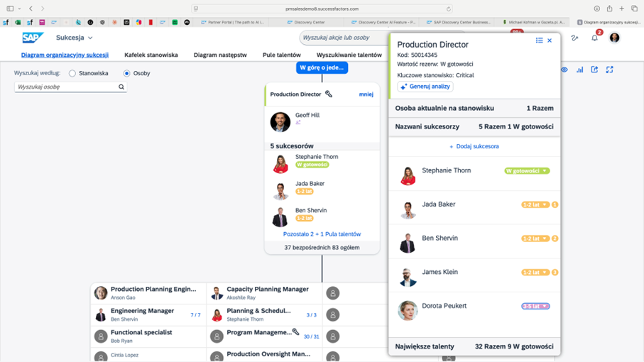
Task: Enter full screen with the expand icon
Action: [609, 70]
